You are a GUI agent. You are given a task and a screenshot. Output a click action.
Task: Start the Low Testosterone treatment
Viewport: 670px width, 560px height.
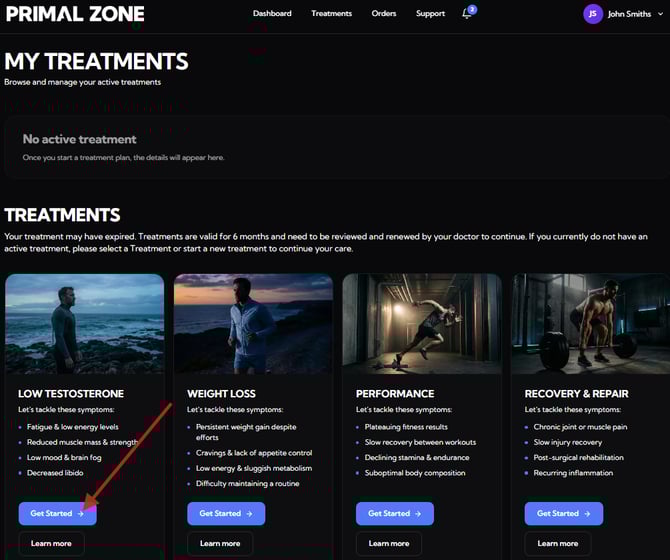click(x=57, y=514)
